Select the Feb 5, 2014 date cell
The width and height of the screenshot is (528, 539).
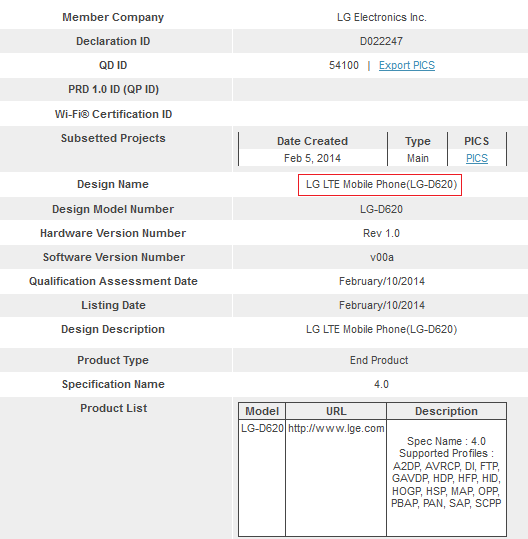click(312, 158)
